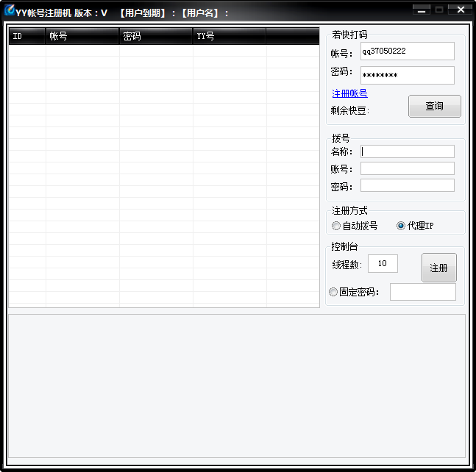This screenshot has height=472, width=476.
Task: Click the 若快打码 masked 密码 field
Action: click(407, 75)
